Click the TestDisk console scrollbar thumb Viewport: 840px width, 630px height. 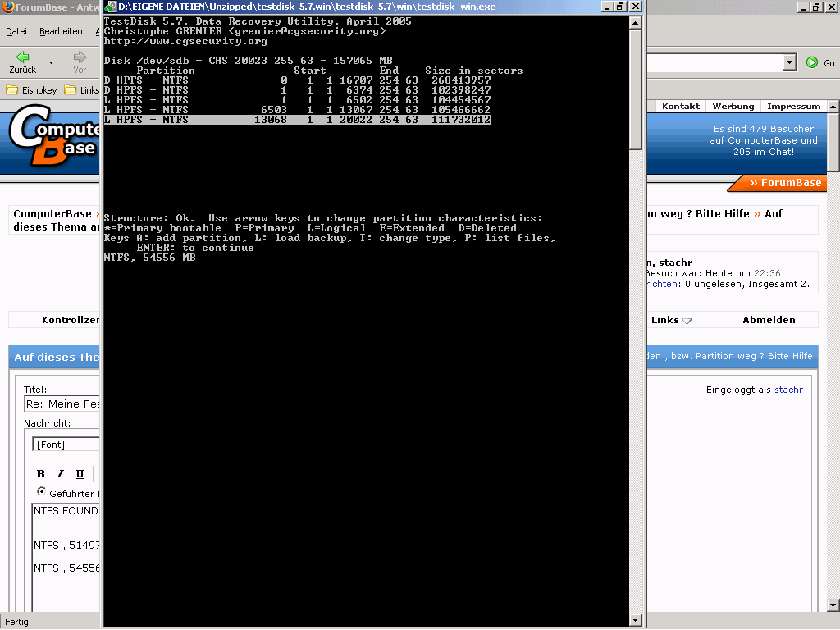(636, 89)
